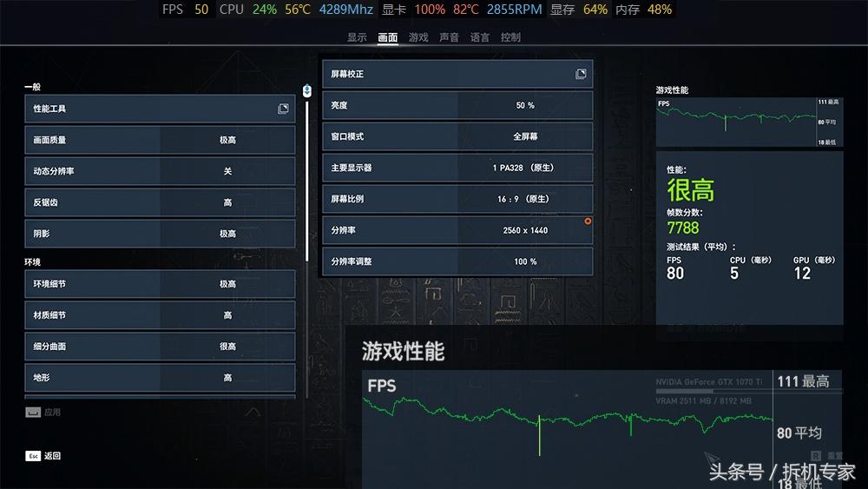Open the 声音 tab
The image size is (868, 489).
pos(449,37)
